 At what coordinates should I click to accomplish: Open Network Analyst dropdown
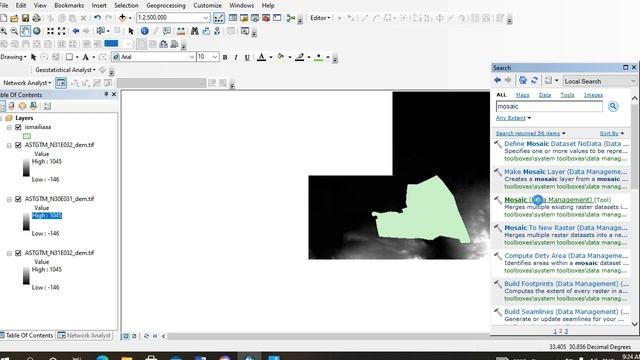pyautogui.click(x=27, y=83)
